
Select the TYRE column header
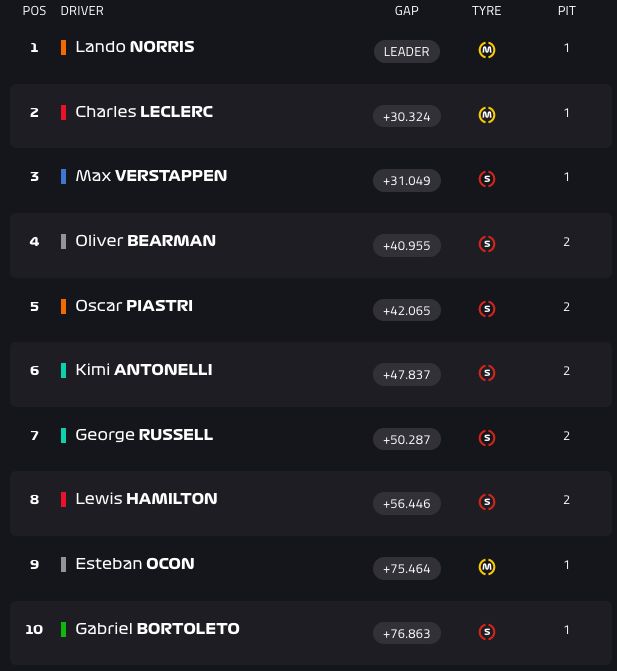coord(487,11)
